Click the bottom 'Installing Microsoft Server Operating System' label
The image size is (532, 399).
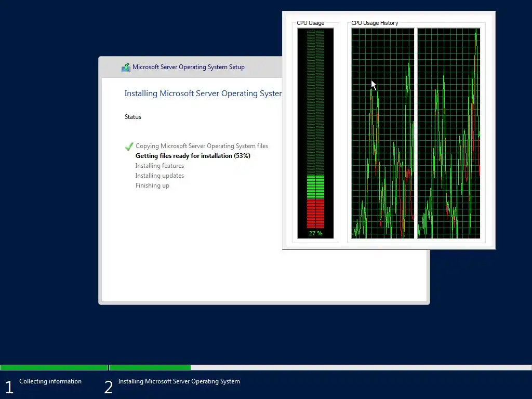[x=179, y=381]
